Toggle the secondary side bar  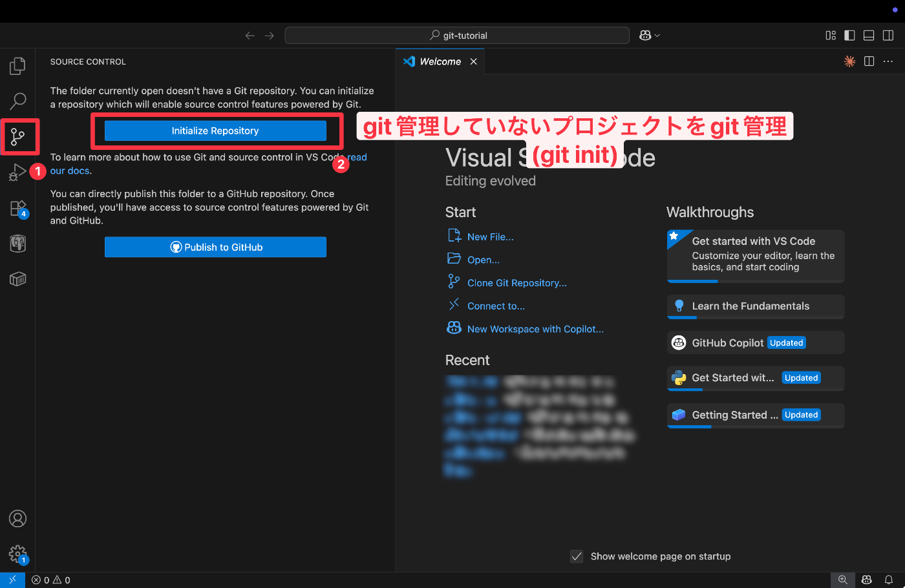click(889, 36)
